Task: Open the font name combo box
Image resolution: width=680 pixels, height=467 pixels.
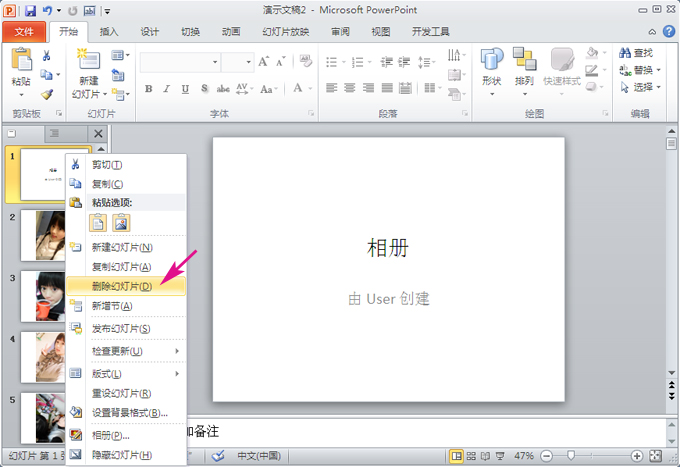Action: pyautogui.click(x=180, y=62)
